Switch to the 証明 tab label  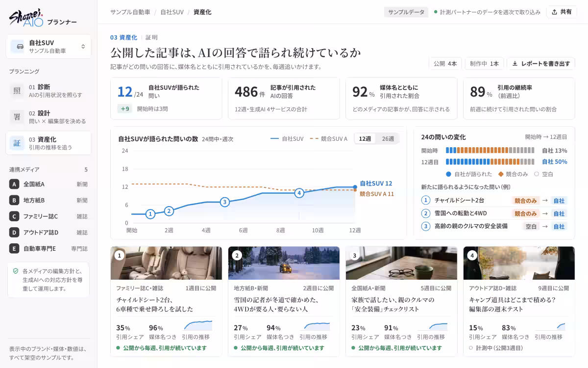(x=151, y=37)
